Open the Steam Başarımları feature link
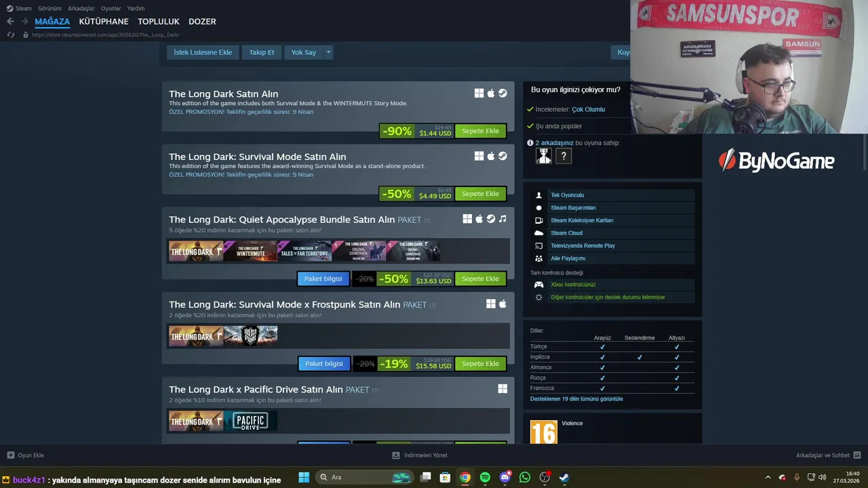 [x=573, y=207]
